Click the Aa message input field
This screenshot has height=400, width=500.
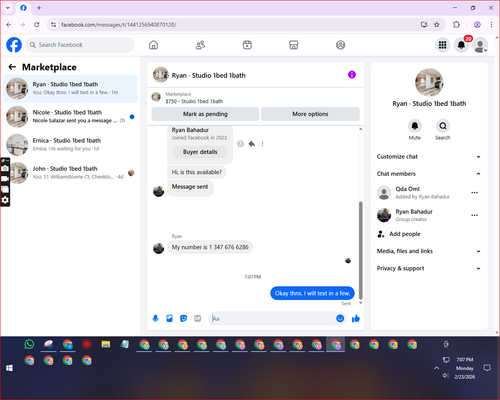pos(273,319)
